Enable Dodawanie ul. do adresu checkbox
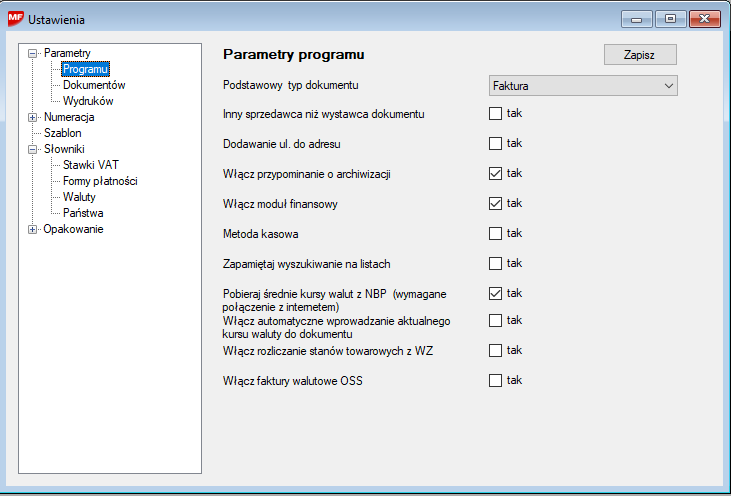 tap(495, 144)
